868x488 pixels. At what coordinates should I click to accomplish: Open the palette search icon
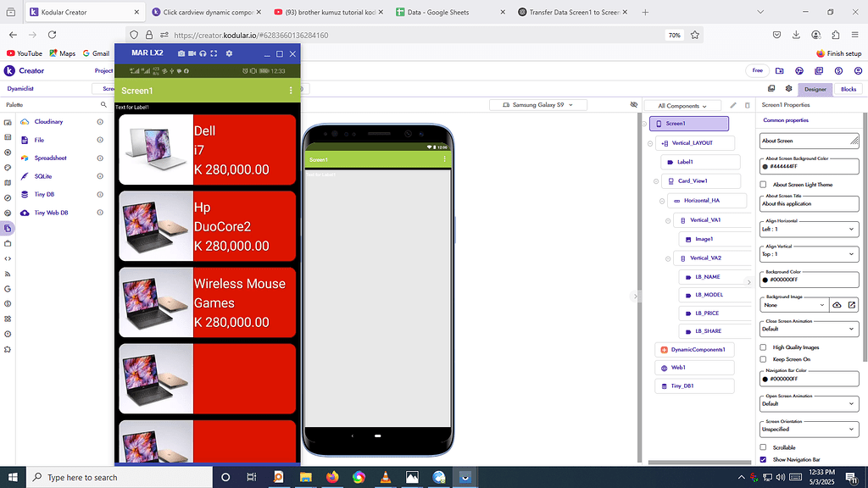[102, 105]
